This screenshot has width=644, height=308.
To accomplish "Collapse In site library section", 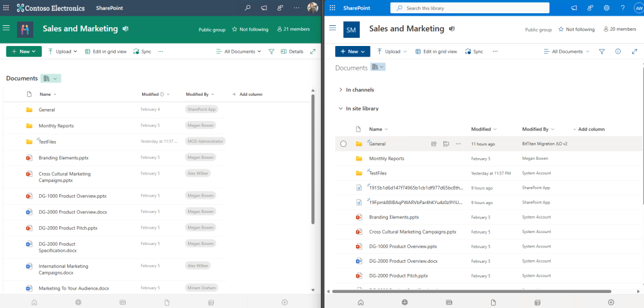I will (x=340, y=108).
